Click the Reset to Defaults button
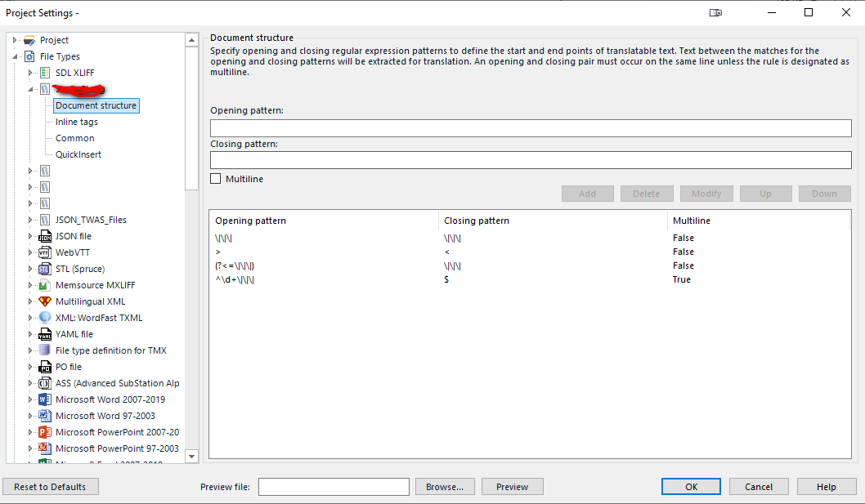Viewport: 865px width, 504px height. [x=50, y=486]
